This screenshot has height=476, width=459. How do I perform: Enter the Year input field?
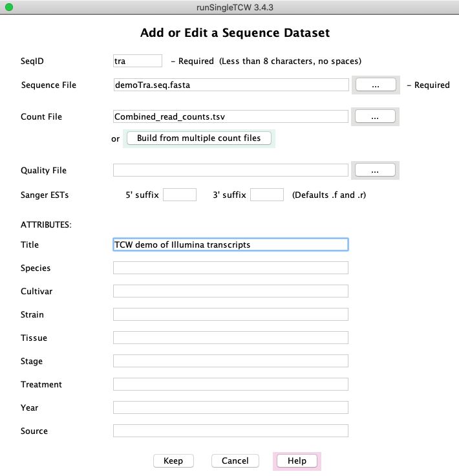[x=231, y=407]
